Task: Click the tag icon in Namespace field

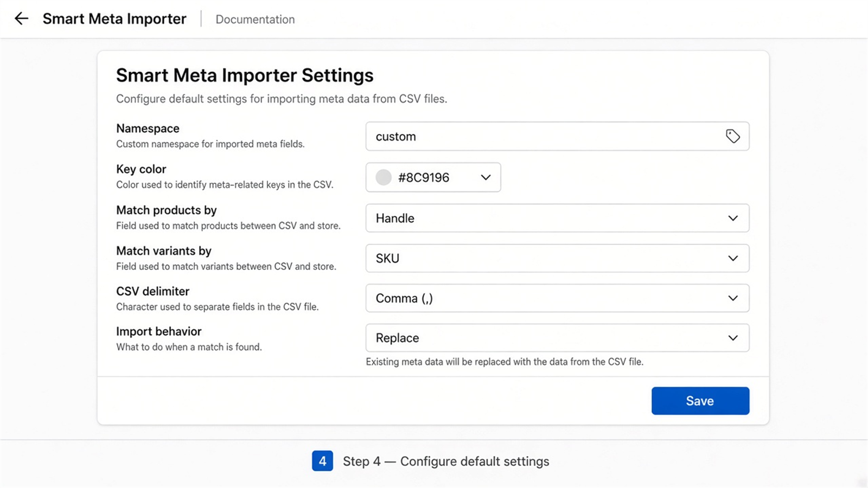Action: coord(732,136)
